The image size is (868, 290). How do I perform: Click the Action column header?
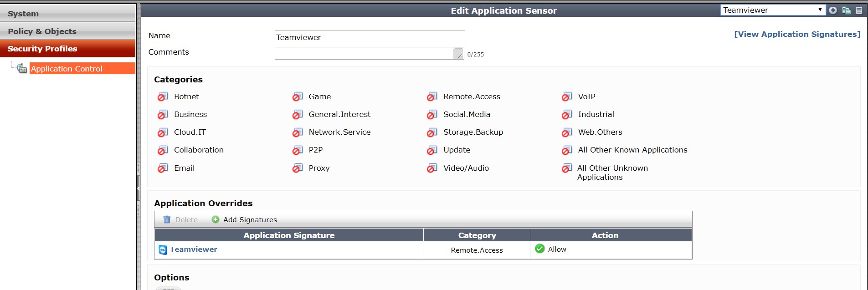pos(611,235)
